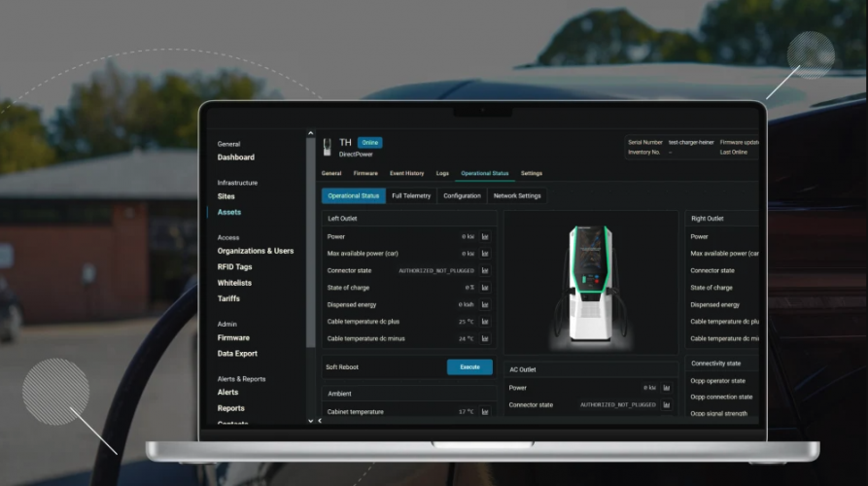The image size is (868, 486).
Task: Click the DirectPower subtitle text
Action: (356, 155)
